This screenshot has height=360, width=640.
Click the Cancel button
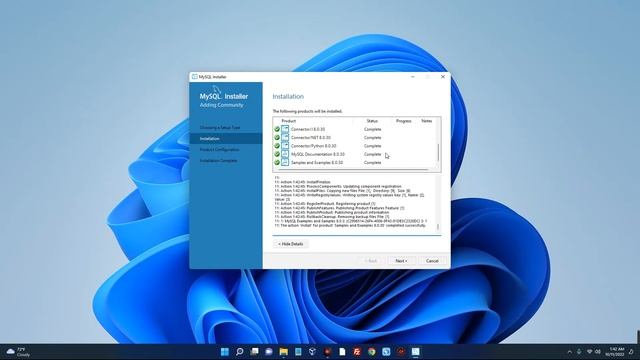[432, 261]
